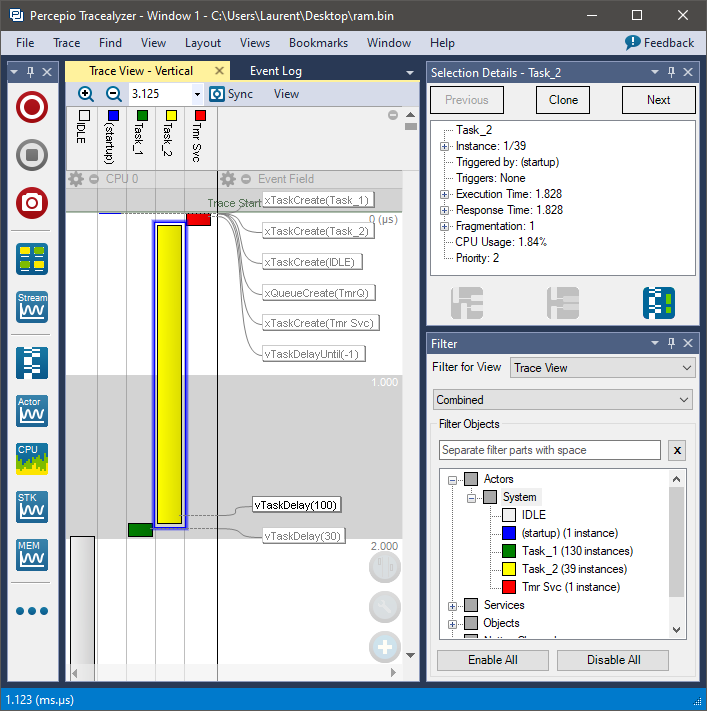Pin the Selection Details panel
This screenshot has height=711, width=707.
672,72
